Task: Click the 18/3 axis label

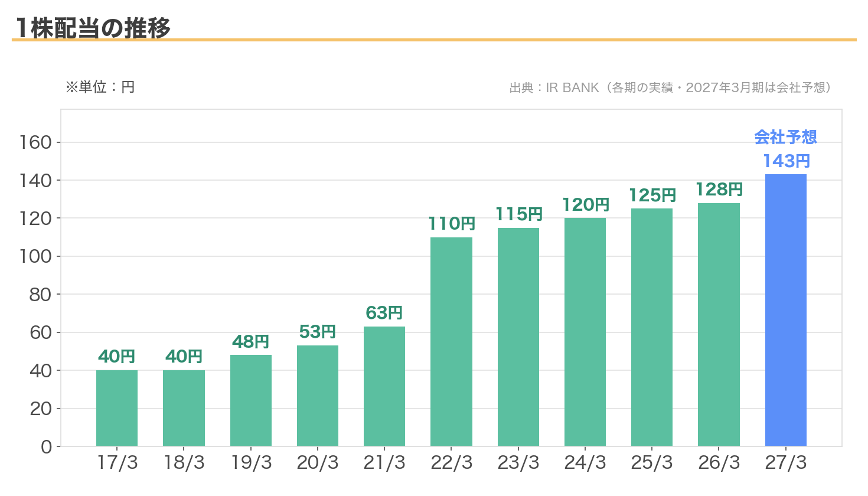Action: pyautogui.click(x=184, y=462)
